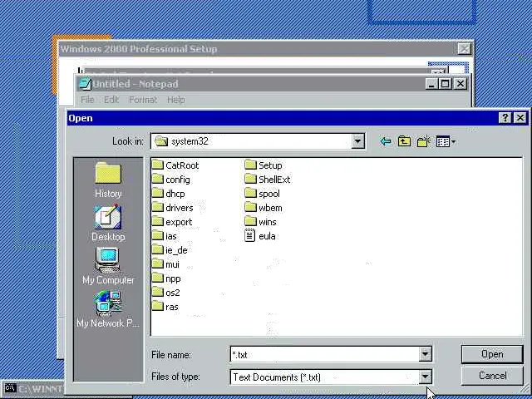This screenshot has width=532, height=399.
Task: Create a new folder
Action: 423,141
